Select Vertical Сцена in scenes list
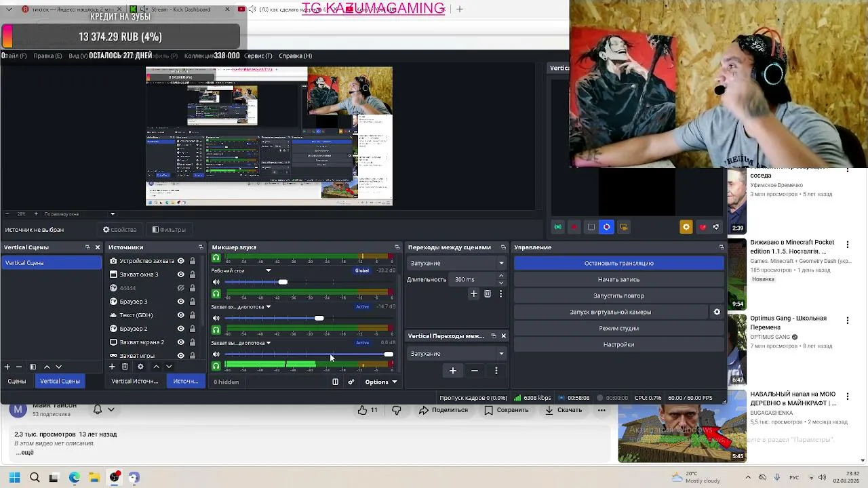Screen dimensions: 868x488 click(x=52, y=263)
